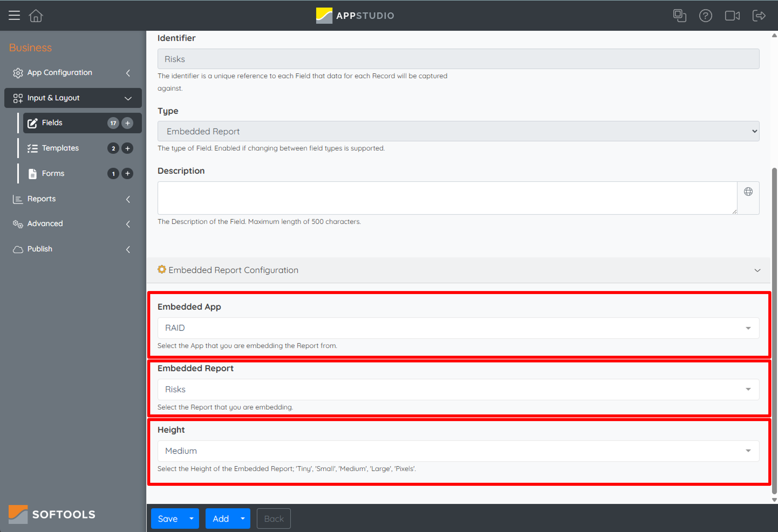Collapse Input & Layout menu
This screenshot has height=532, width=778.
tap(73, 98)
